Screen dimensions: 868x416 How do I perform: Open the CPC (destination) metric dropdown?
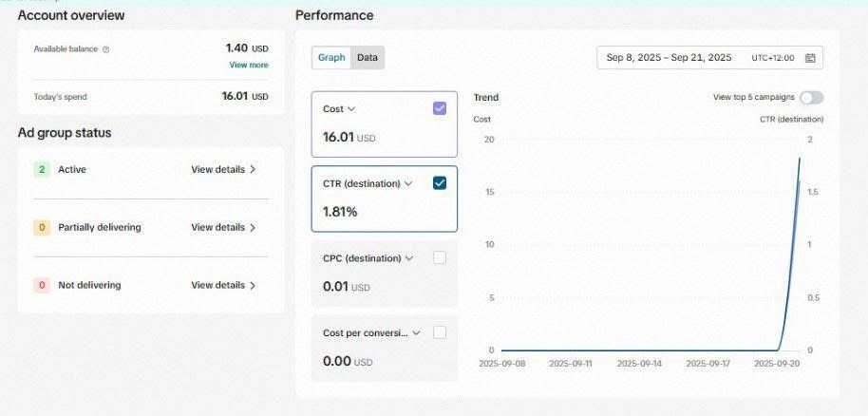(409, 257)
